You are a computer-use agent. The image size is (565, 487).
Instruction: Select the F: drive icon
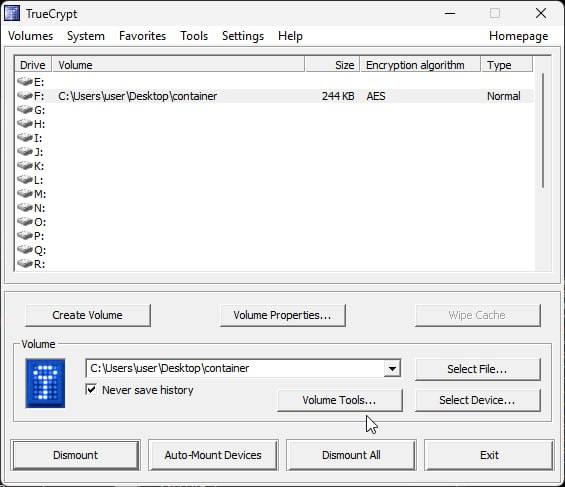[x=25, y=96]
